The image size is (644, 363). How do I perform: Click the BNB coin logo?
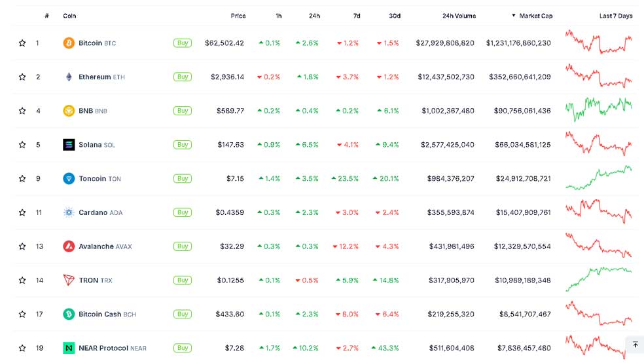69,111
